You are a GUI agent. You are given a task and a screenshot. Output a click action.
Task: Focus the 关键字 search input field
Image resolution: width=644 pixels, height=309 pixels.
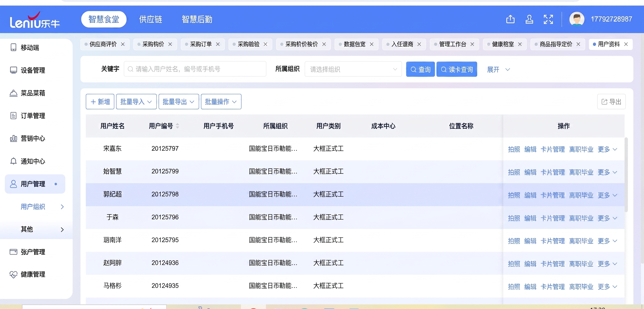195,69
